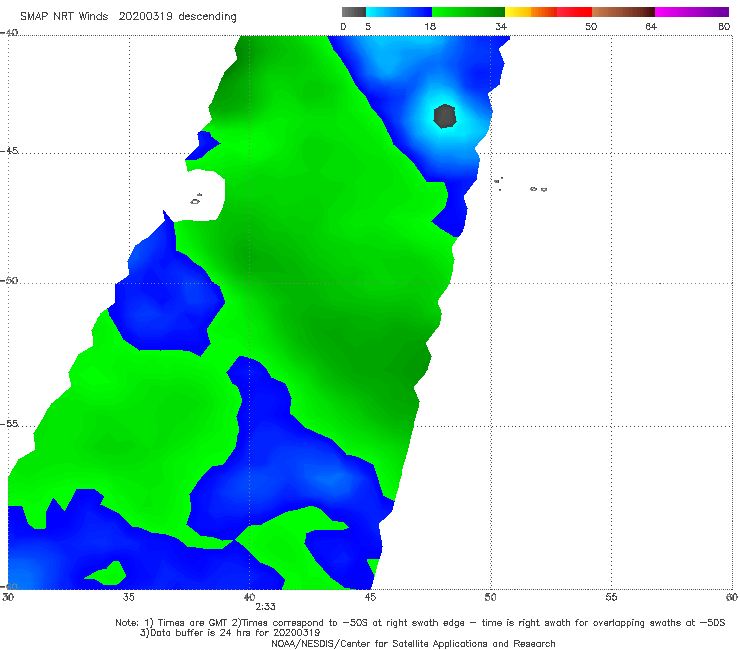Click the red segment of the color bar
This screenshot has height=650, width=740.
pyautogui.click(x=574, y=12)
